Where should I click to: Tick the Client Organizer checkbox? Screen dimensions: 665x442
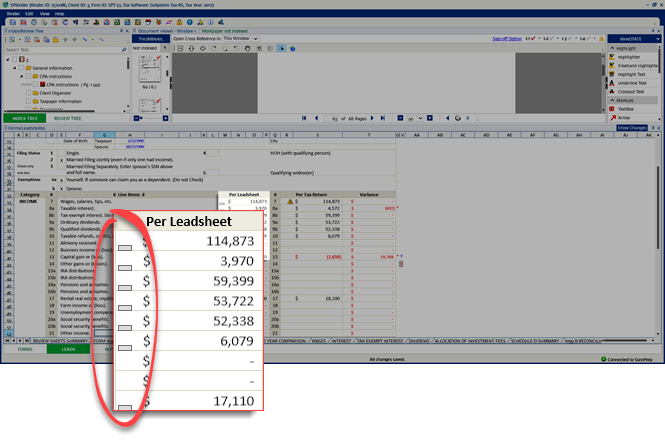pyautogui.click(x=28, y=92)
